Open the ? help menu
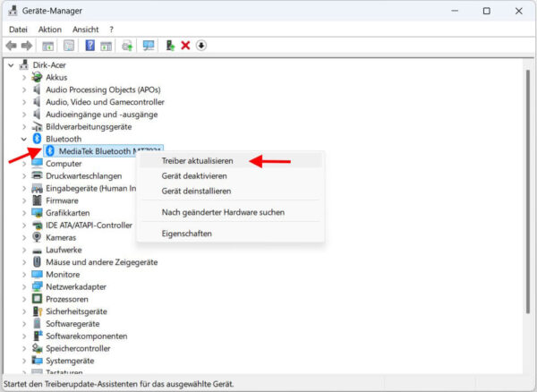The height and width of the screenshot is (392, 537). pos(111,30)
